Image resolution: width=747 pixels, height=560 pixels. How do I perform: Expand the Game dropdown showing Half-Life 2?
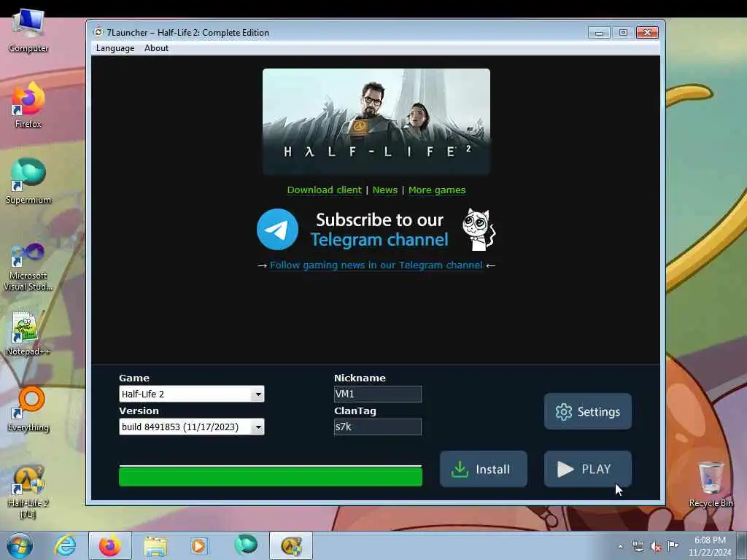(192, 394)
